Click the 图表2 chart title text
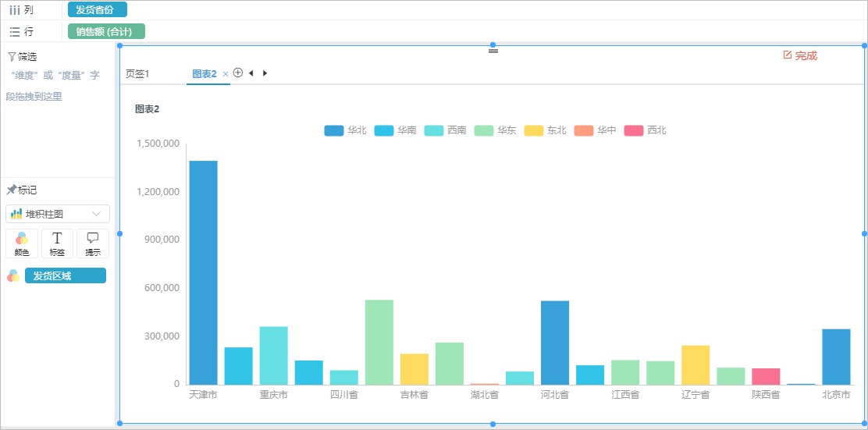868x430 pixels. point(148,109)
